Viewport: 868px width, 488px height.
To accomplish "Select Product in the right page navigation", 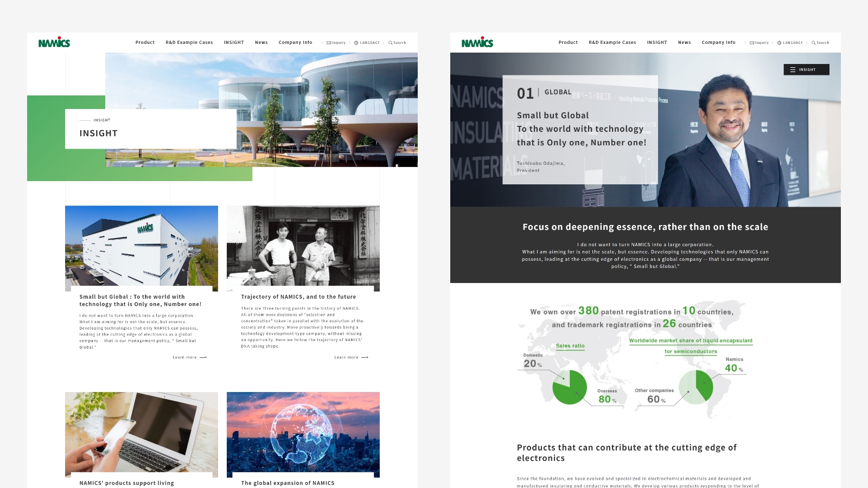I will point(568,42).
